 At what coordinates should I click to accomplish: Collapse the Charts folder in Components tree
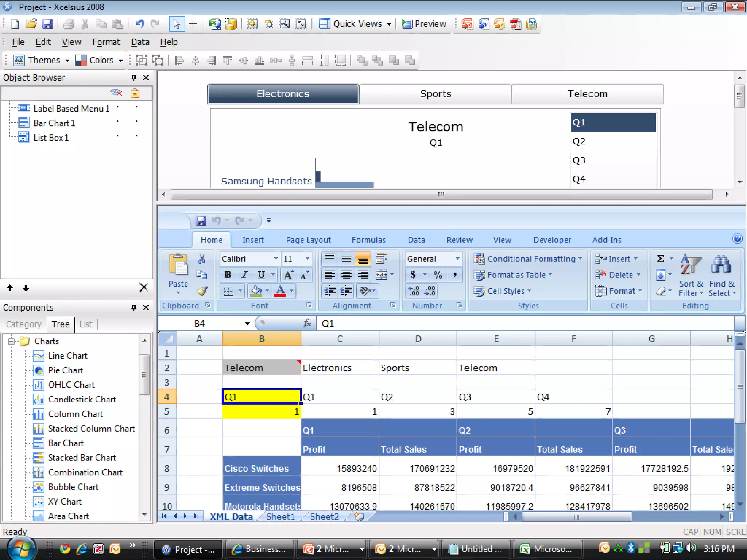pyautogui.click(x=11, y=342)
